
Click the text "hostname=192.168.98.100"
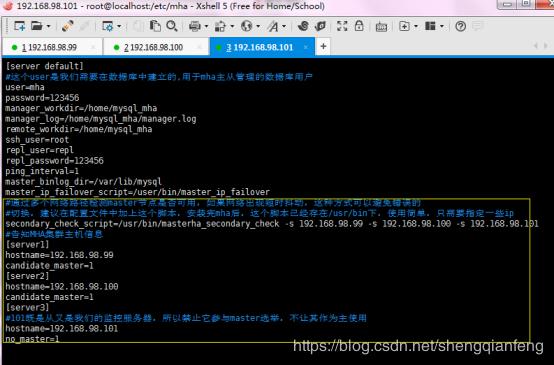coord(62,287)
